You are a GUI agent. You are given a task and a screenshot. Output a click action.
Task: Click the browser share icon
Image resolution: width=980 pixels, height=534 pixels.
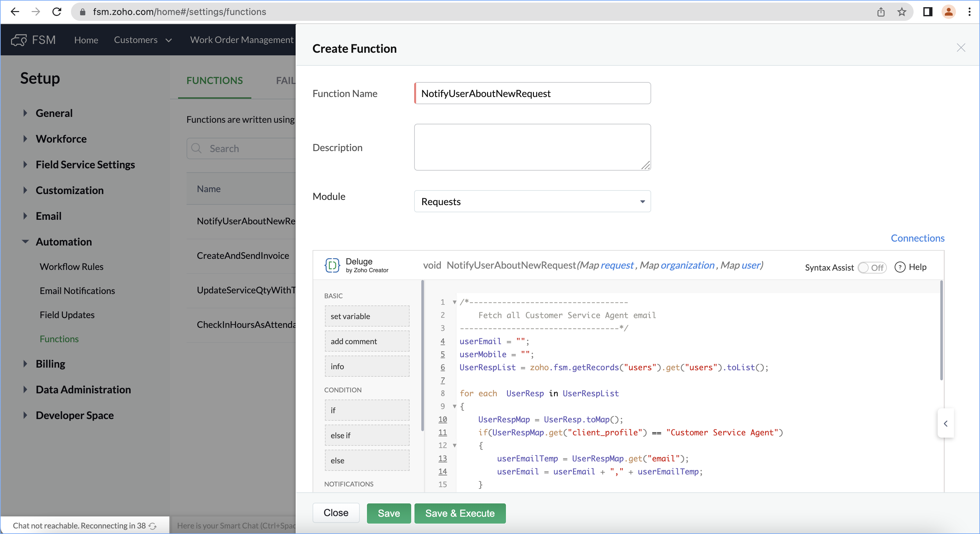(881, 12)
